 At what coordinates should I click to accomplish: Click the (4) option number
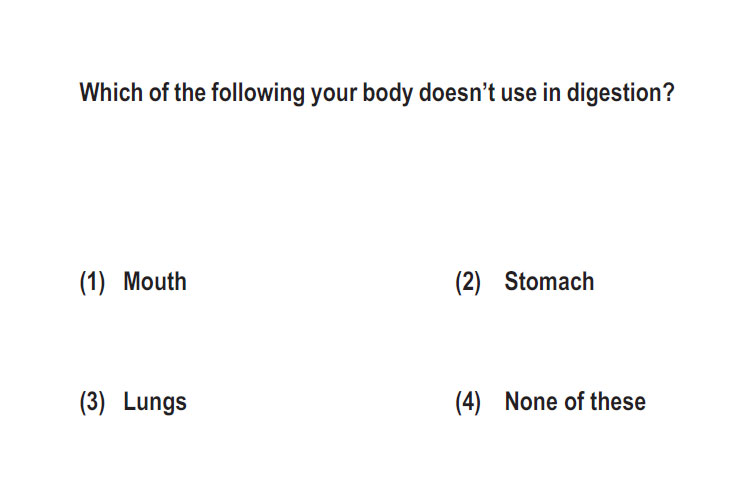(x=468, y=402)
